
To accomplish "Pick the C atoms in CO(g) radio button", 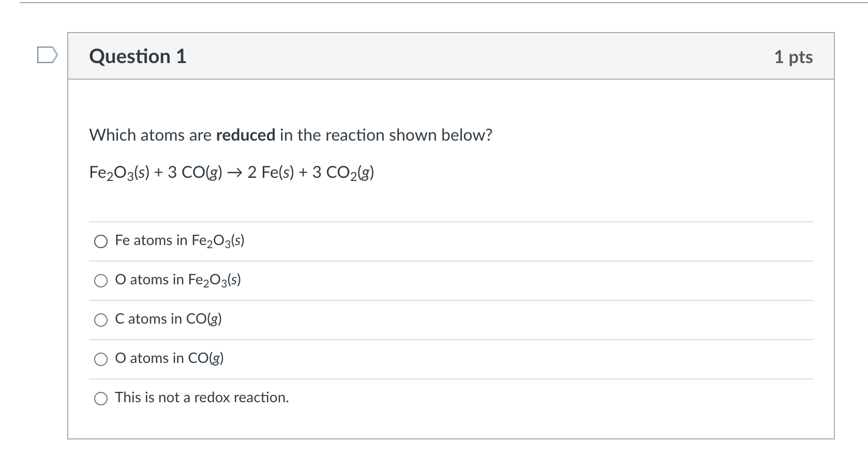I will (x=101, y=320).
